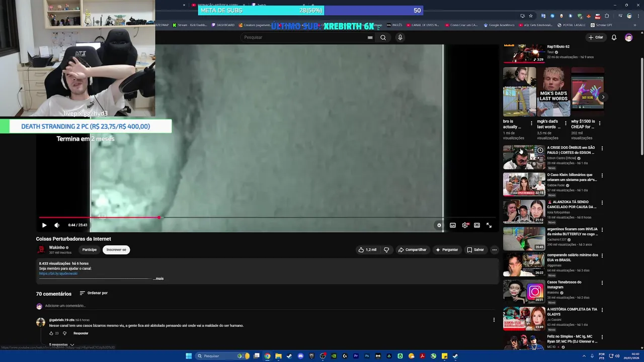Open the account avatar menu
The height and width of the screenshot is (362, 644).
pyautogui.click(x=628, y=37)
